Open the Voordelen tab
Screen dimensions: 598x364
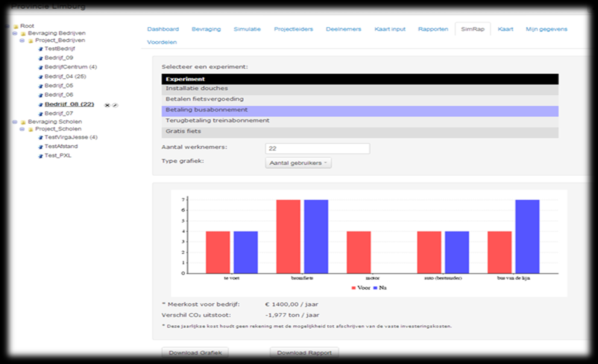162,42
